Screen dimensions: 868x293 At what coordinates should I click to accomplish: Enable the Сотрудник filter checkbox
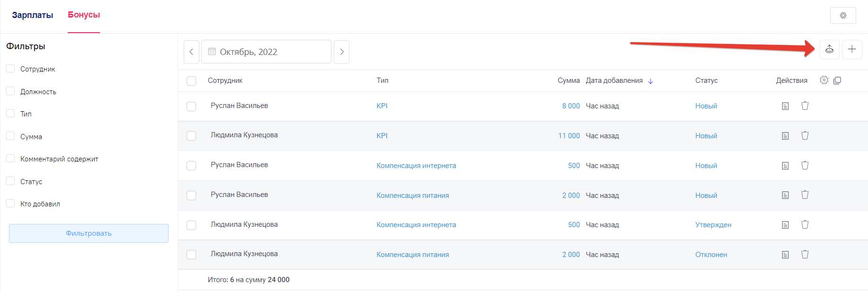click(10, 69)
